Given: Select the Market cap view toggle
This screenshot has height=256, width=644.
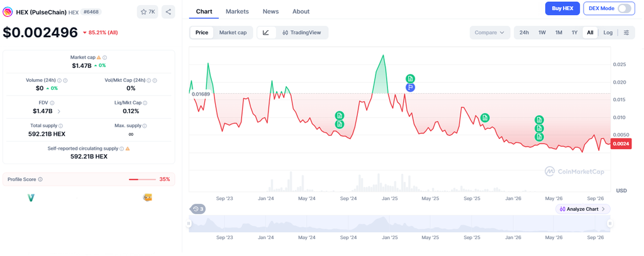Looking at the screenshot, I should click(233, 33).
